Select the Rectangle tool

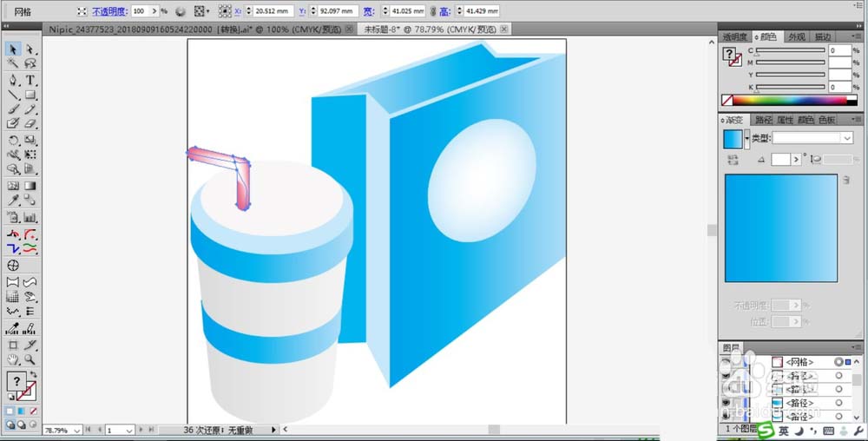click(x=30, y=95)
